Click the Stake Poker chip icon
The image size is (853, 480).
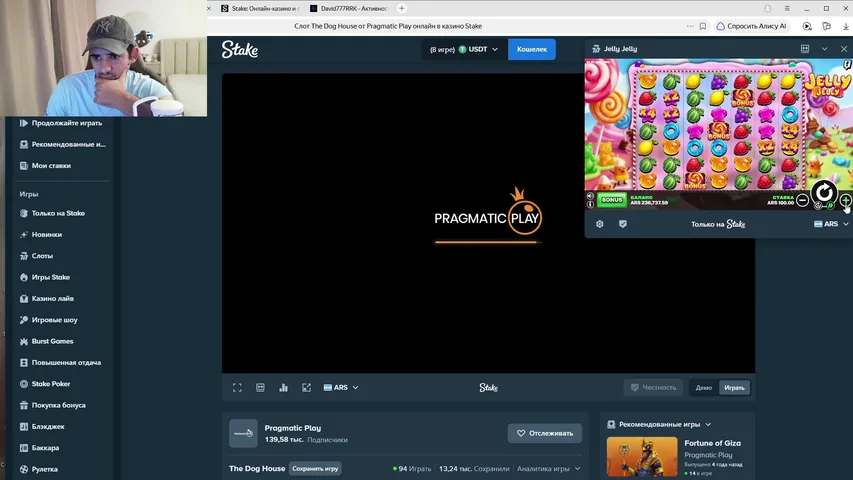[23, 384]
